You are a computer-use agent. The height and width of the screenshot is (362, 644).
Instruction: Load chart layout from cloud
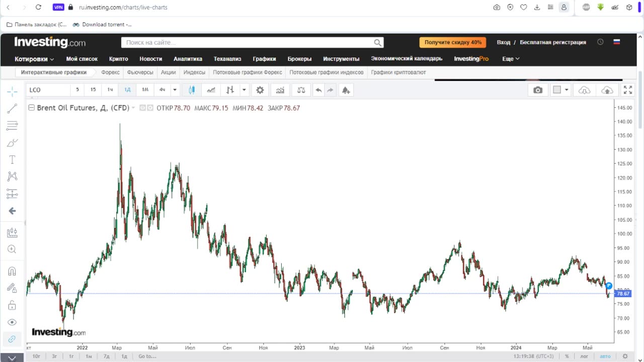[584, 90]
